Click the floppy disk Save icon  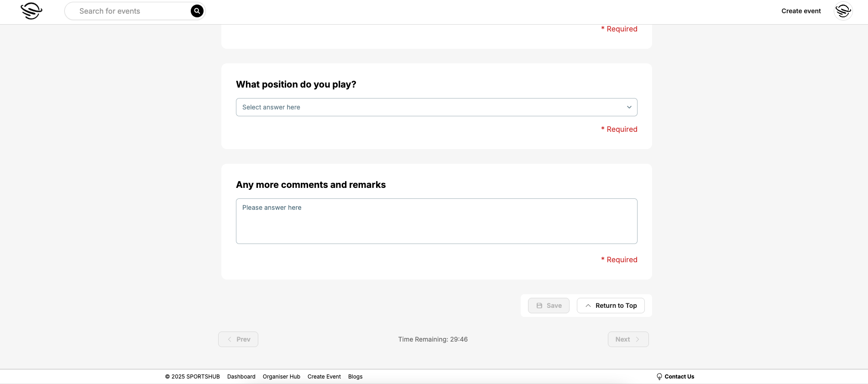tap(539, 306)
